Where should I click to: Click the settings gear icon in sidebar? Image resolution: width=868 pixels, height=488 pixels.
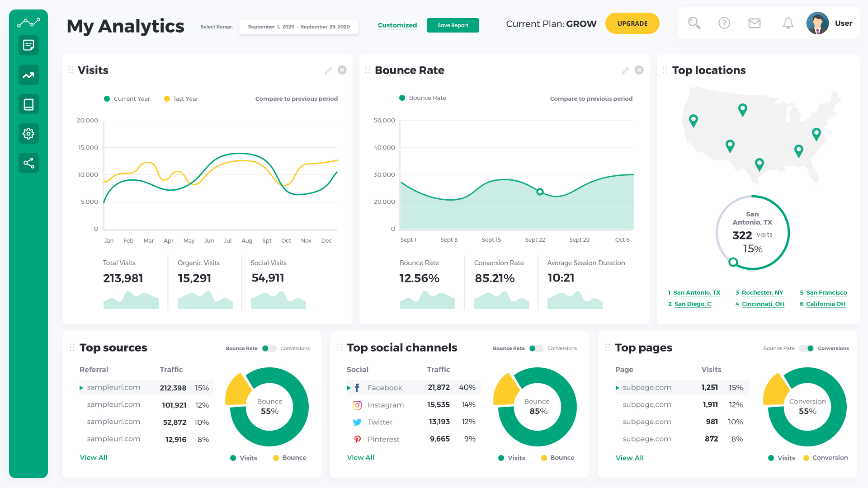click(x=28, y=132)
